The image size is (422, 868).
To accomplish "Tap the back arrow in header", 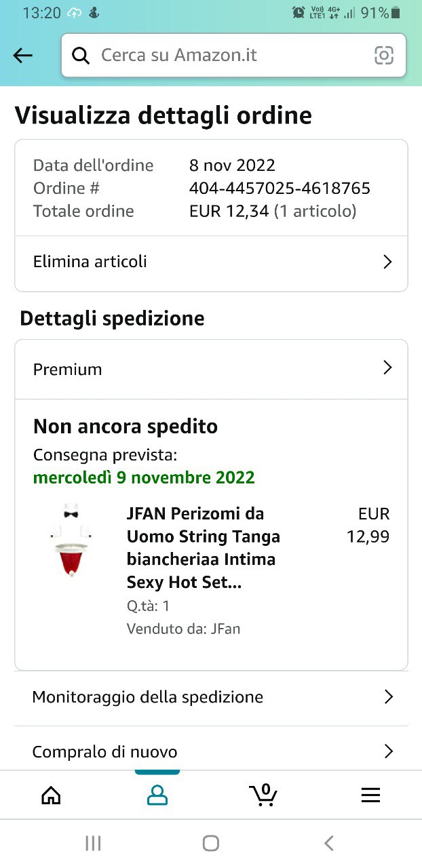I will 23,56.
